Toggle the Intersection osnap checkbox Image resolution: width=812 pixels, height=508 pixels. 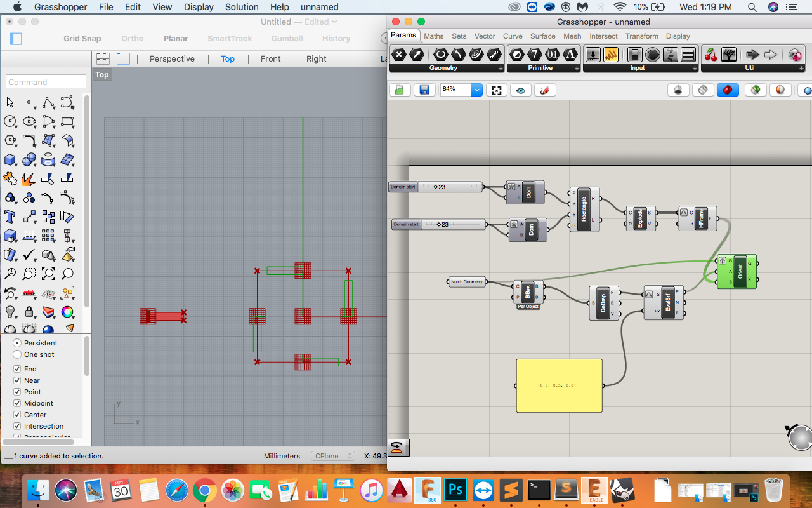17,426
